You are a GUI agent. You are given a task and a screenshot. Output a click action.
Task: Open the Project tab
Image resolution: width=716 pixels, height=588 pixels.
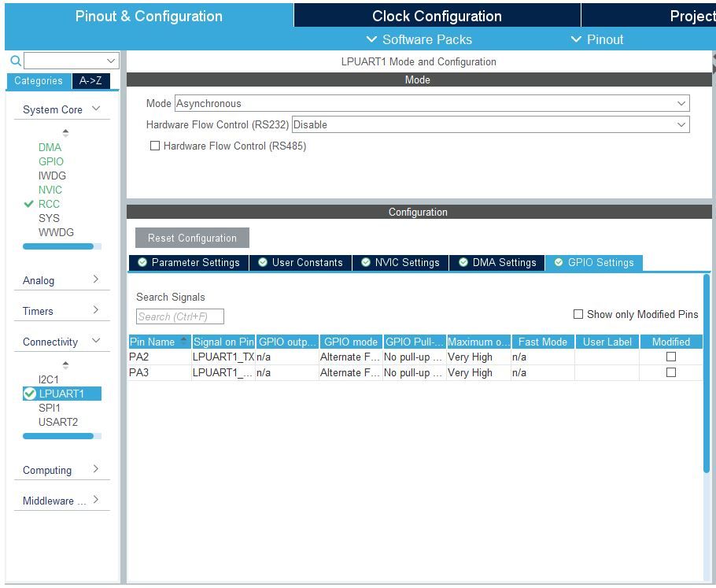648,16
